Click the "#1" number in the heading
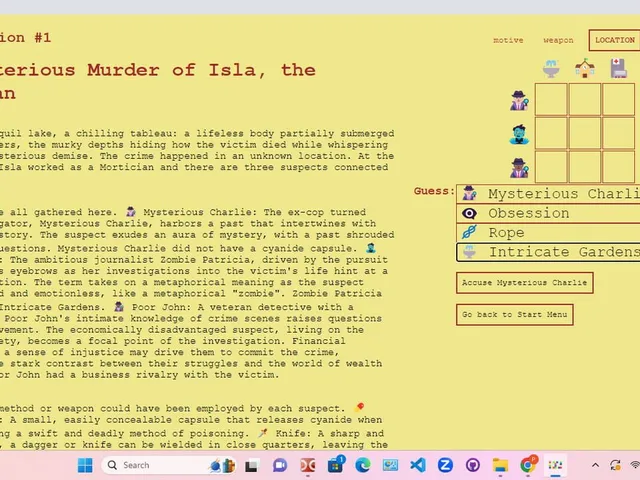 (x=42, y=38)
